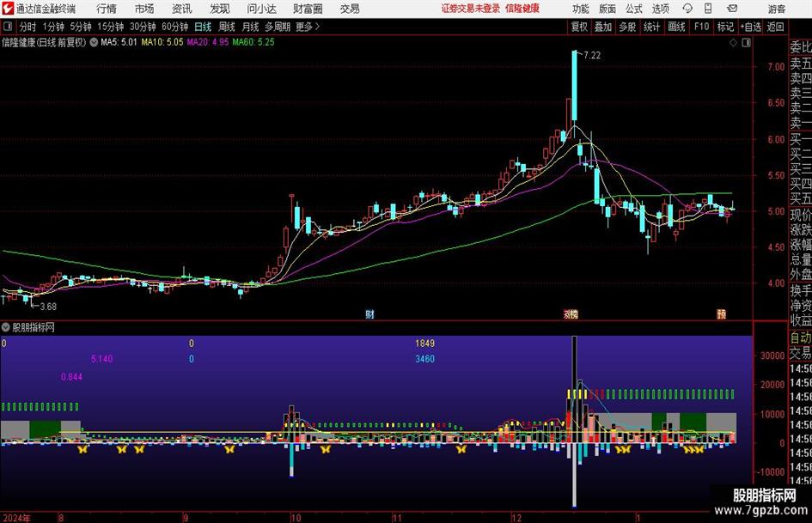This screenshot has width=812, height=523.
Task: Open the 公式 menu
Action: 634,9
